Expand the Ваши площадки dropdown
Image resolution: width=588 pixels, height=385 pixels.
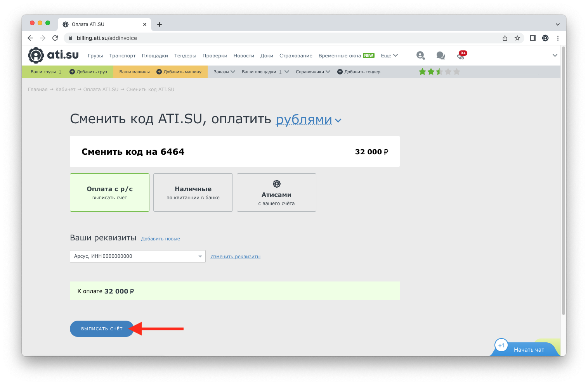click(x=265, y=72)
